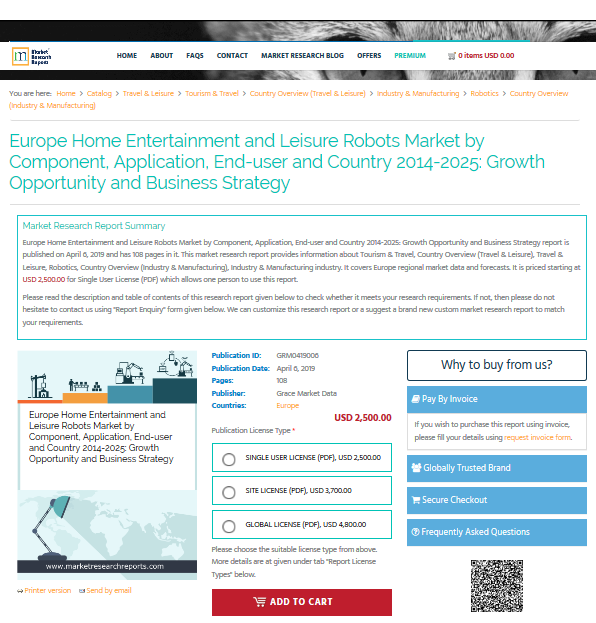Expand Frequently Asked Questions section
The height and width of the screenshot is (623, 596).
[497, 532]
